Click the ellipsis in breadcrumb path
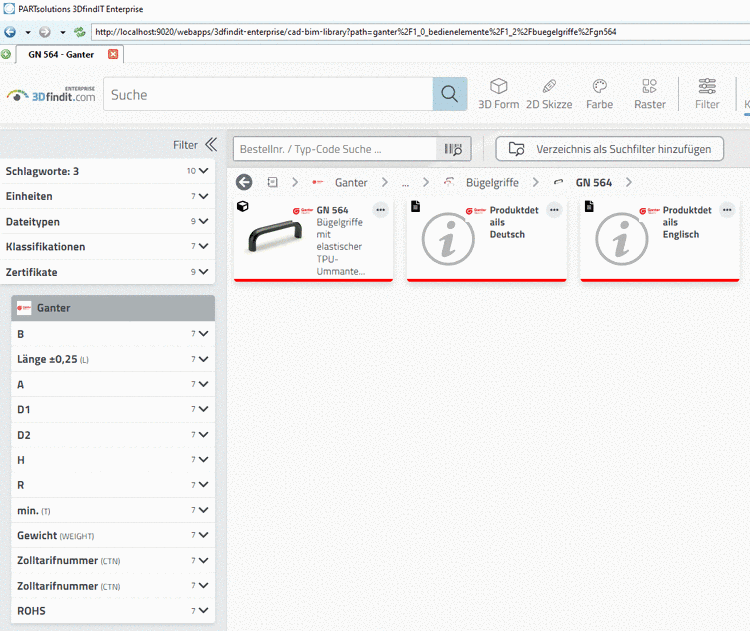 click(405, 183)
